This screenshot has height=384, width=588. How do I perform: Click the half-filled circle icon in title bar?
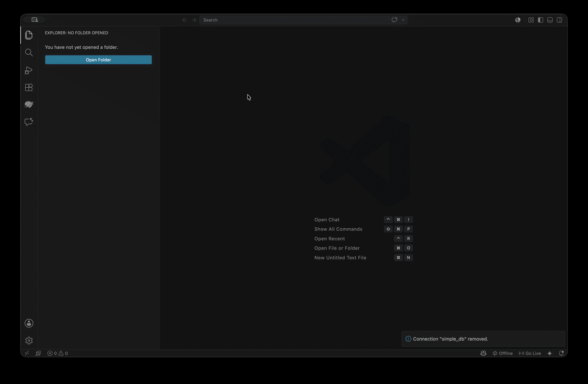coord(518,20)
